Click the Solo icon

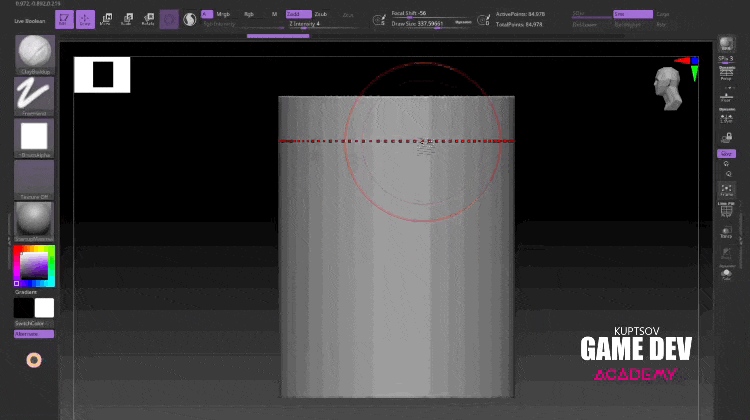pos(726,274)
